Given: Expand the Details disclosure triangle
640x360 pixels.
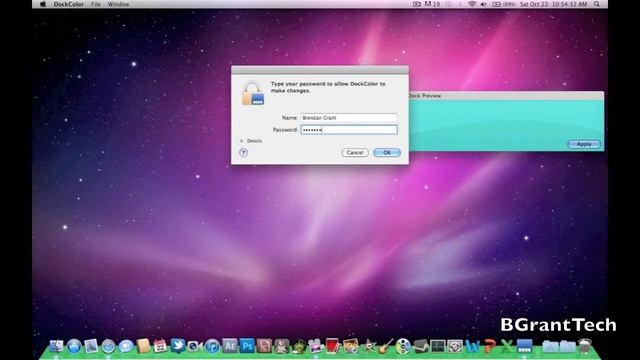Looking at the screenshot, I should (242, 141).
